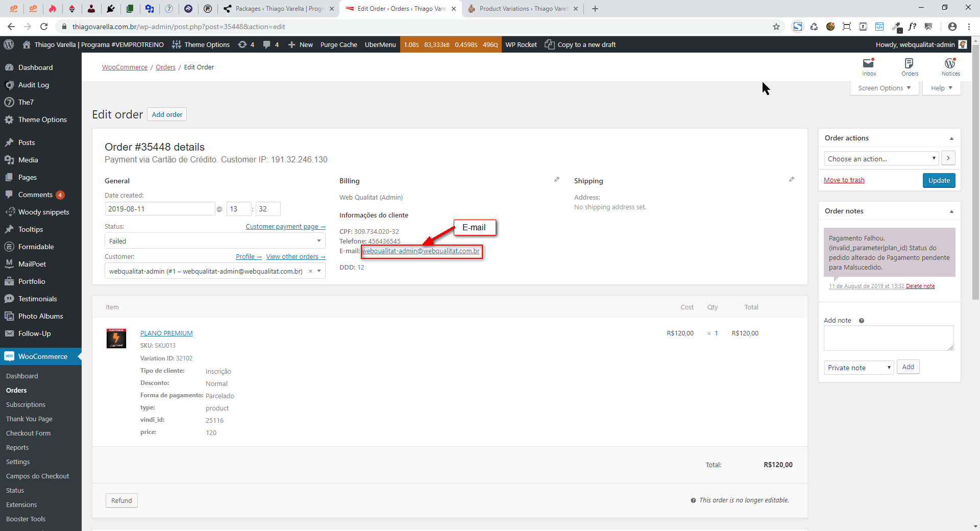Click the Date created field
Screen dimensions: 980x531
pyautogui.click(x=160, y=209)
